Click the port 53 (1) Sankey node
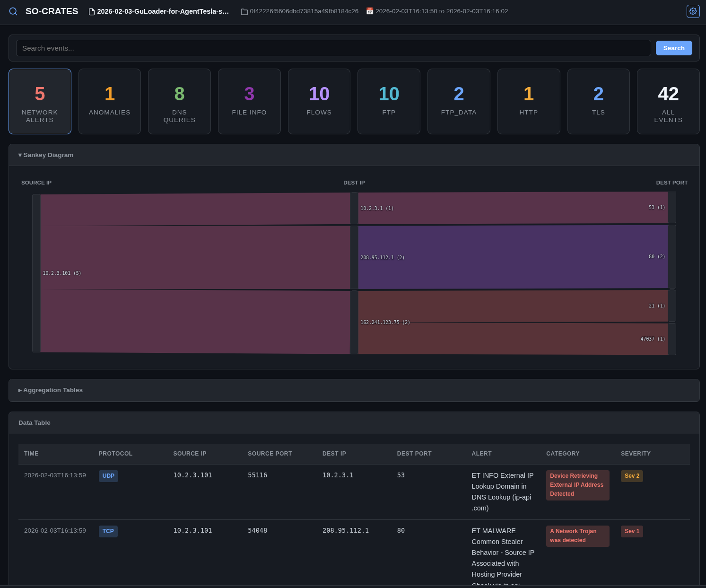This screenshot has width=706, height=588. 672,207
